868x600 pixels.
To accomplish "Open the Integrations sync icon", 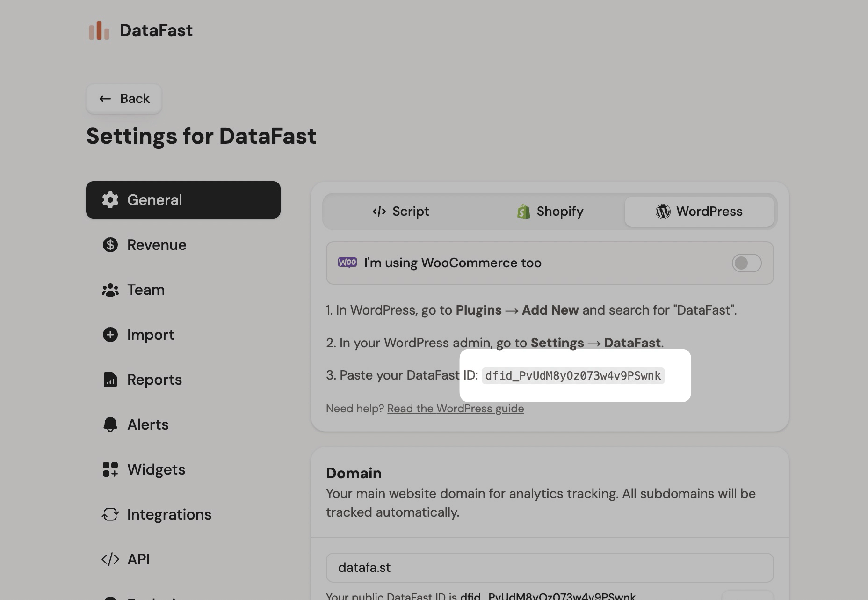I will (110, 514).
